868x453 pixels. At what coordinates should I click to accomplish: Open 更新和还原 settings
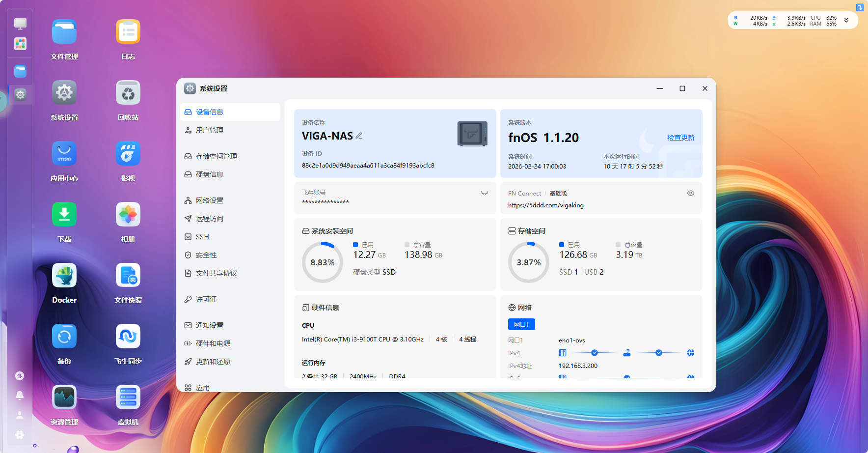pyautogui.click(x=230, y=362)
